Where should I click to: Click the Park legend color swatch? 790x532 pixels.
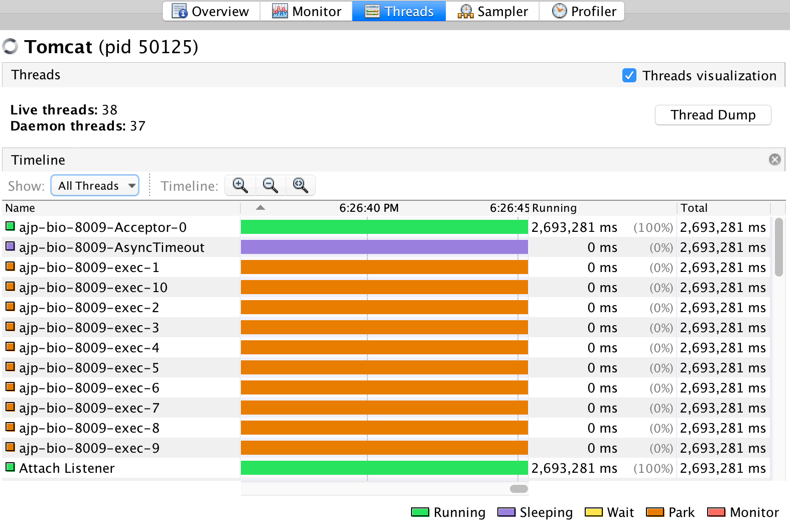tap(655, 512)
